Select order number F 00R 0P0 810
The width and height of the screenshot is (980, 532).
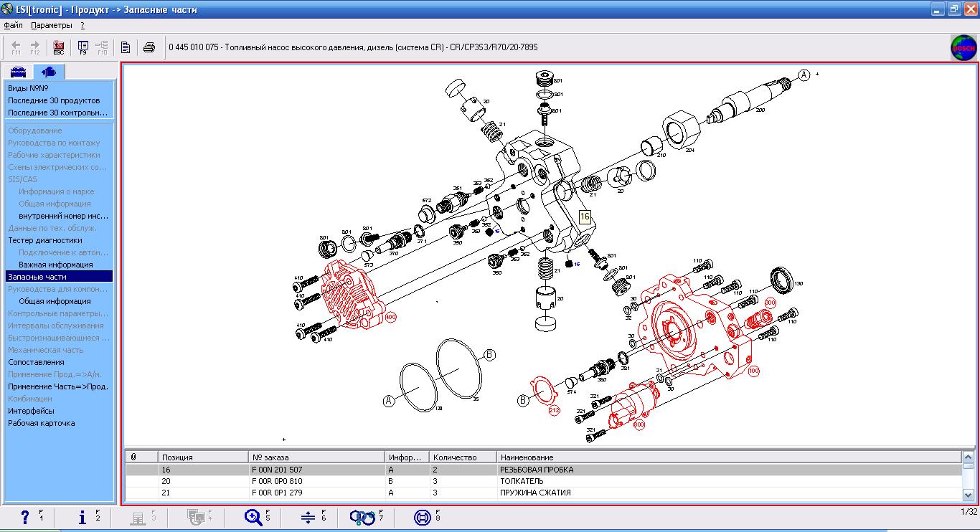click(x=277, y=481)
